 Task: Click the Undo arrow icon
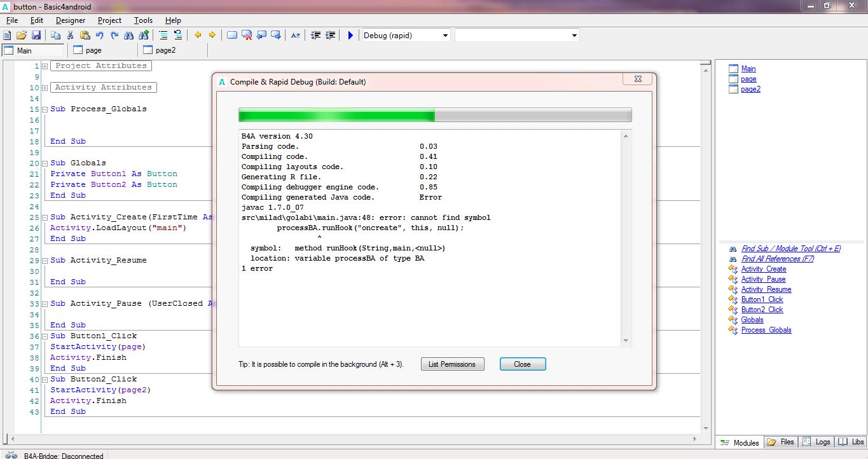tap(100, 36)
